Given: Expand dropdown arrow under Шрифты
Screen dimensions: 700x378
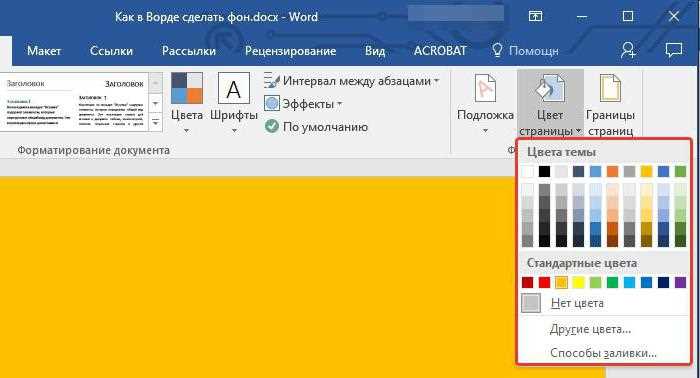Looking at the screenshot, I should [234, 131].
